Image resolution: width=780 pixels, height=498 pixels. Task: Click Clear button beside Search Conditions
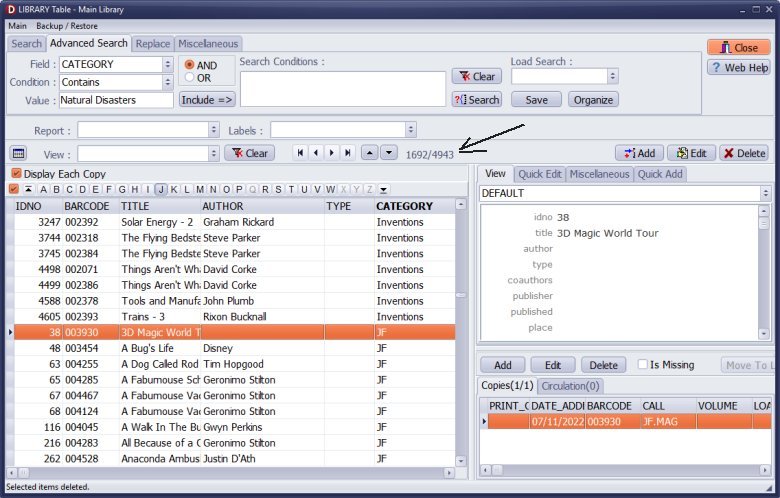[x=477, y=77]
